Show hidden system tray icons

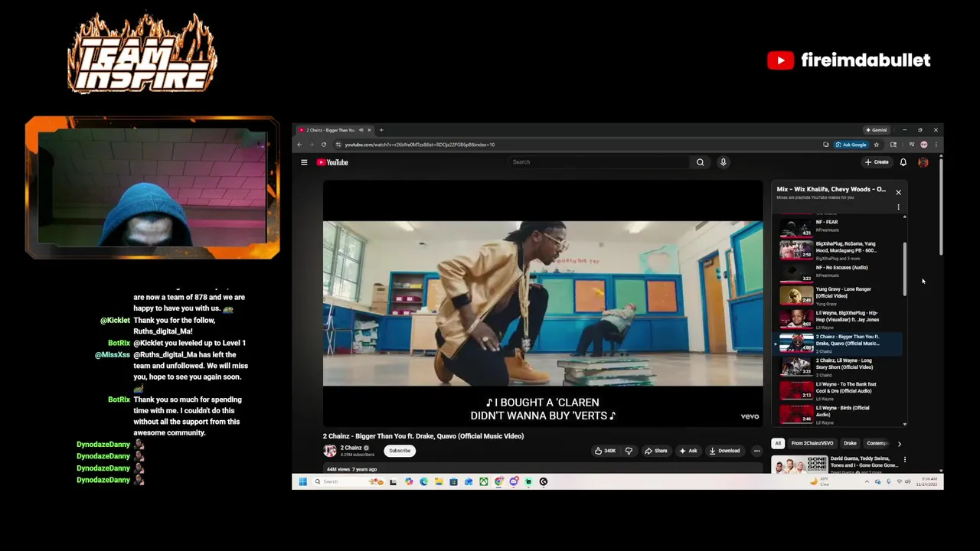tap(867, 482)
